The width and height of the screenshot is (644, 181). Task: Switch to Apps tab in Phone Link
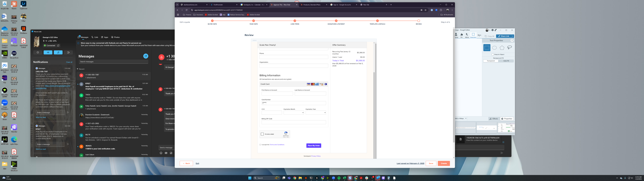pos(105,37)
